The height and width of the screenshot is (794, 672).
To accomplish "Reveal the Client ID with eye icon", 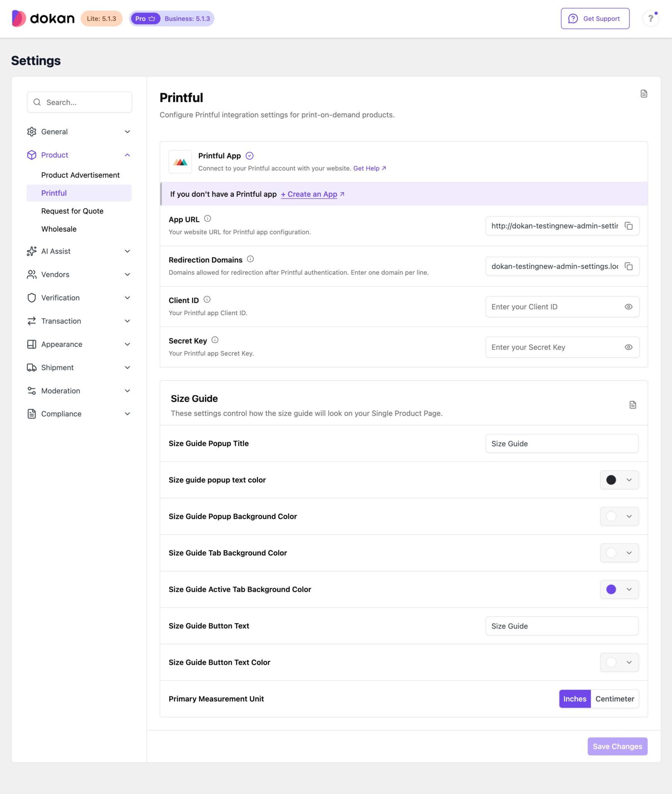I will (x=629, y=307).
